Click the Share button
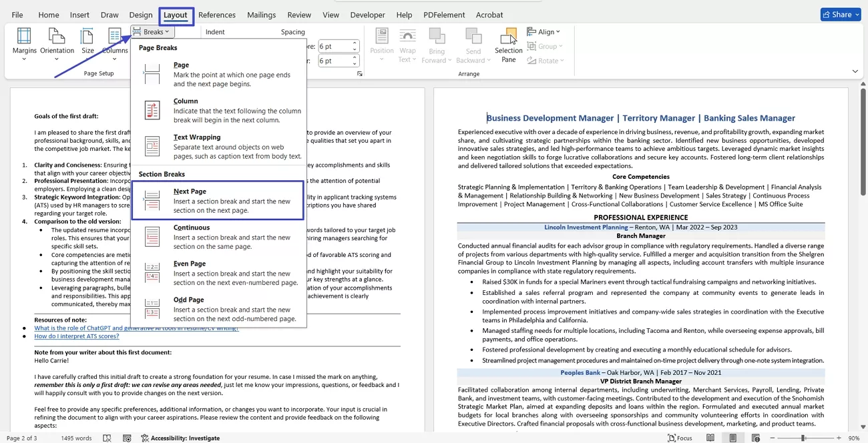The height and width of the screenshot is (443, 868). click(840, 14)
